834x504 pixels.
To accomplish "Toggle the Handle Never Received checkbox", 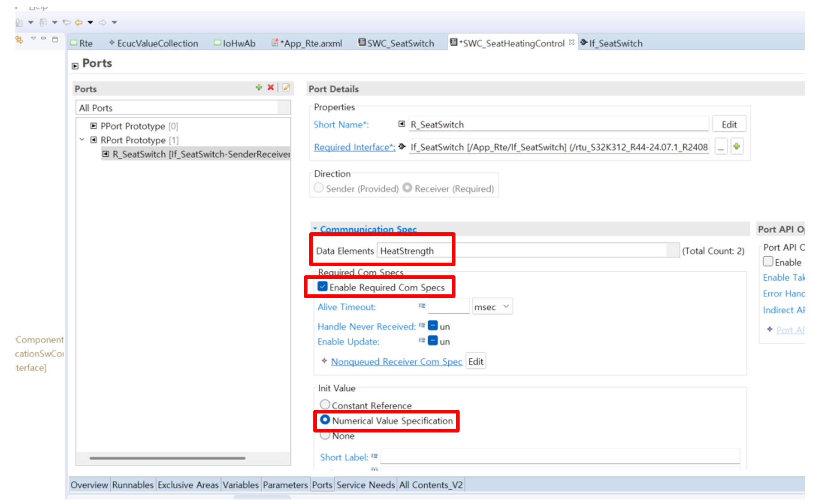I will tap(433, 326).
